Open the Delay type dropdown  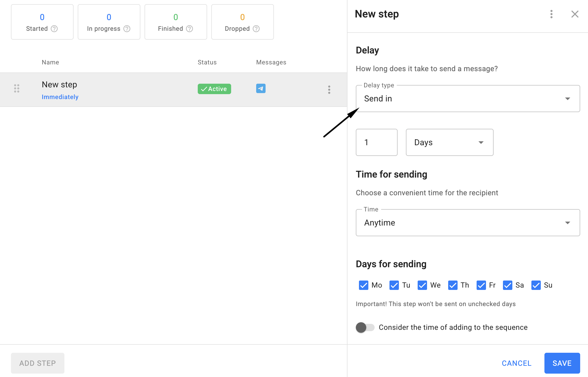(x=467, y=99)
